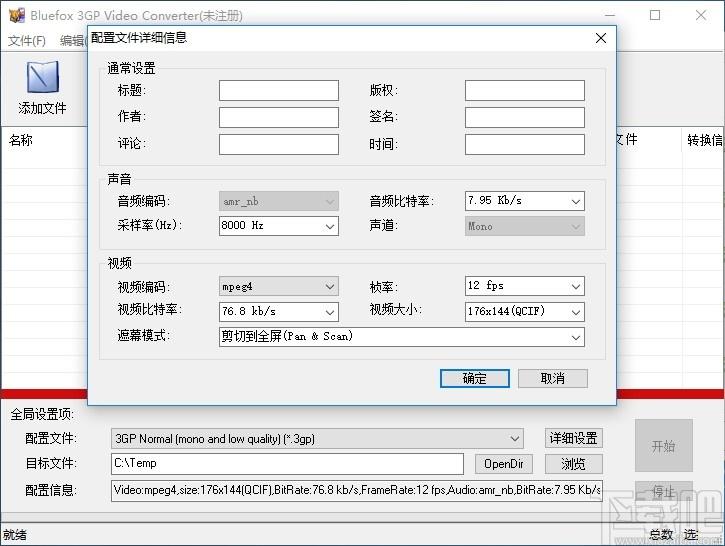Open the 配置文件 3GP Normal profile dropdown

tap(317, 439)
